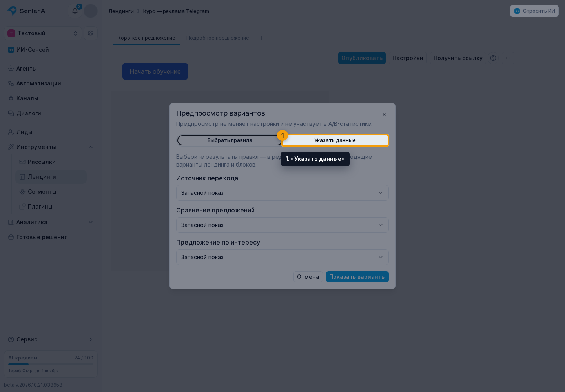
Task: Click the help question mark icon
Action: [493, 58]
